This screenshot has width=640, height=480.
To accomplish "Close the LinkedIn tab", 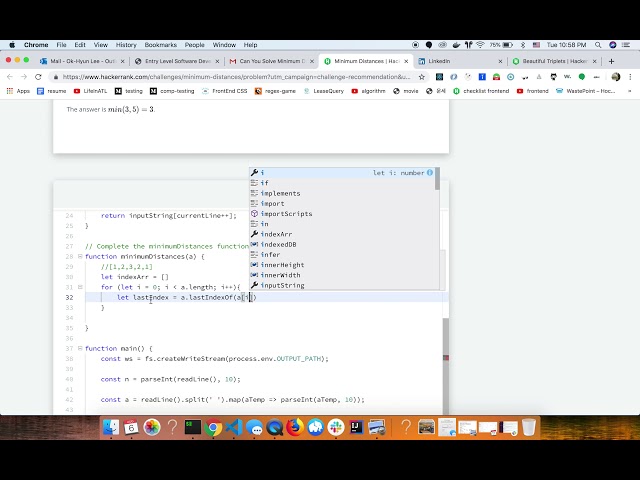I will pos(500,61).
